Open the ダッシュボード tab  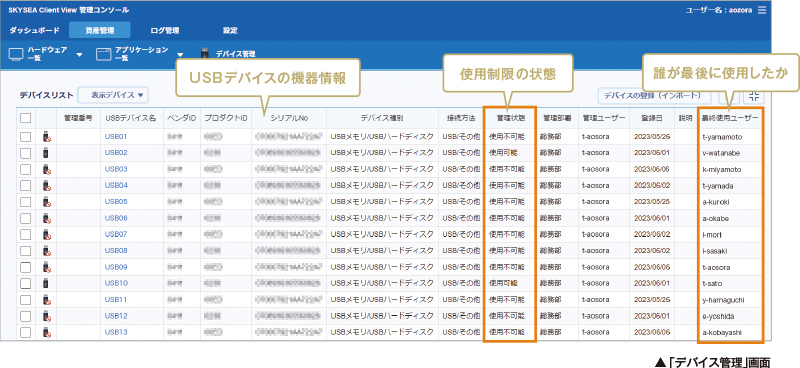tap(34, 31)
